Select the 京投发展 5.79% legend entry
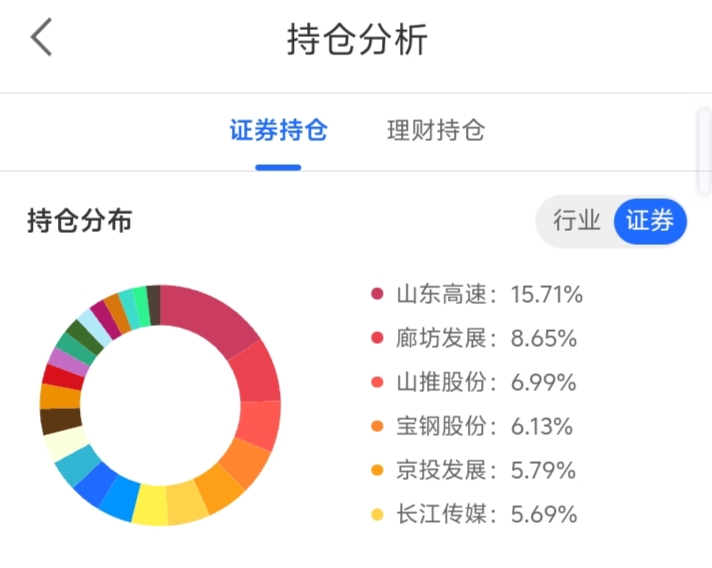The height and width of the screenshot is (568, 712). tap(474, 470)
